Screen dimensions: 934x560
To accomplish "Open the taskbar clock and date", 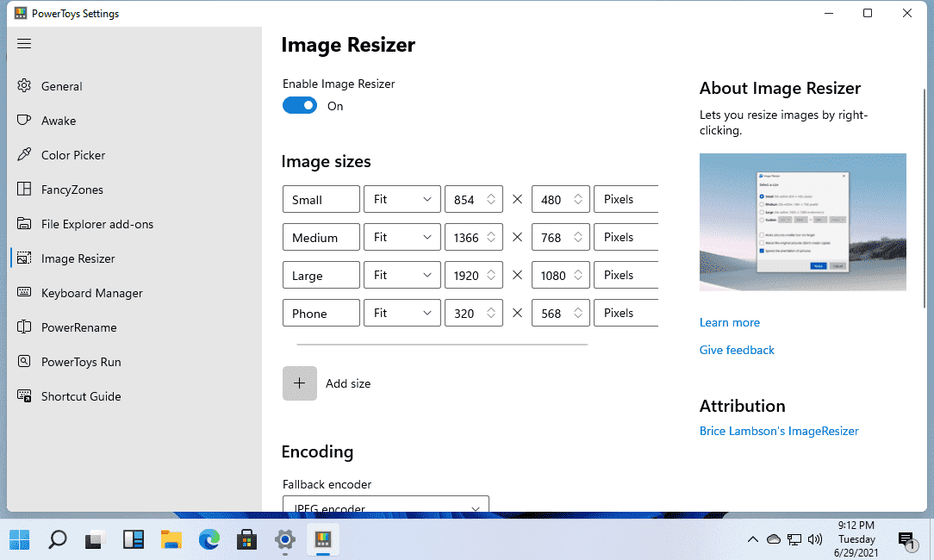I will (x=856, y=539).
